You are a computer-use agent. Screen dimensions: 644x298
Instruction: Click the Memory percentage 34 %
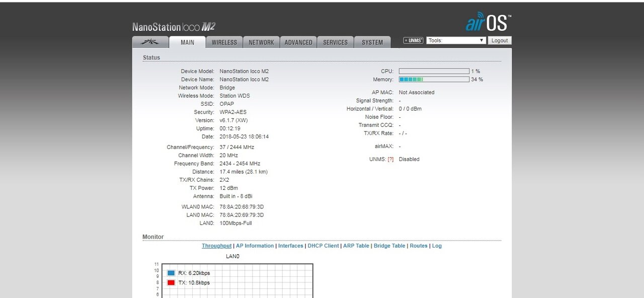[477, 80]
